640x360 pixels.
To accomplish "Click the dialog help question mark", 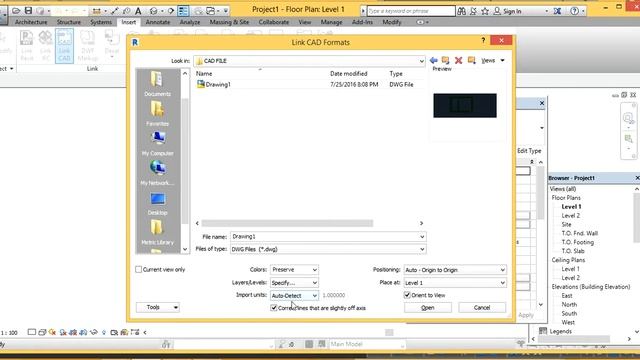I will pyautogui.click(x=483, y=40).
